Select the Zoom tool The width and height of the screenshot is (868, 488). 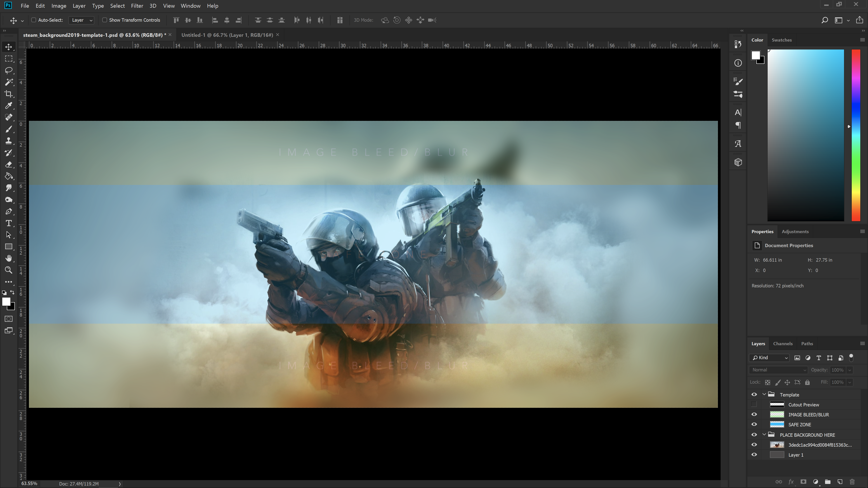pos(9,270)
